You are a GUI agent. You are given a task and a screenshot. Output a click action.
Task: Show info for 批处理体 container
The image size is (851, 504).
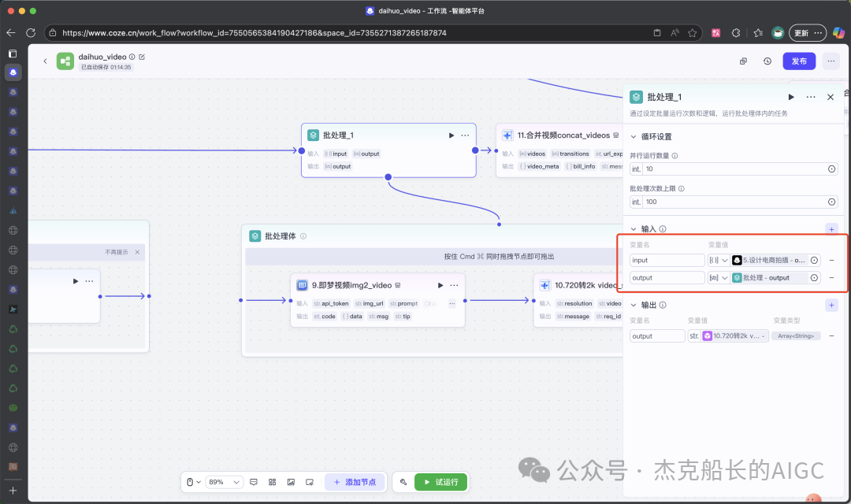[303, 236]
